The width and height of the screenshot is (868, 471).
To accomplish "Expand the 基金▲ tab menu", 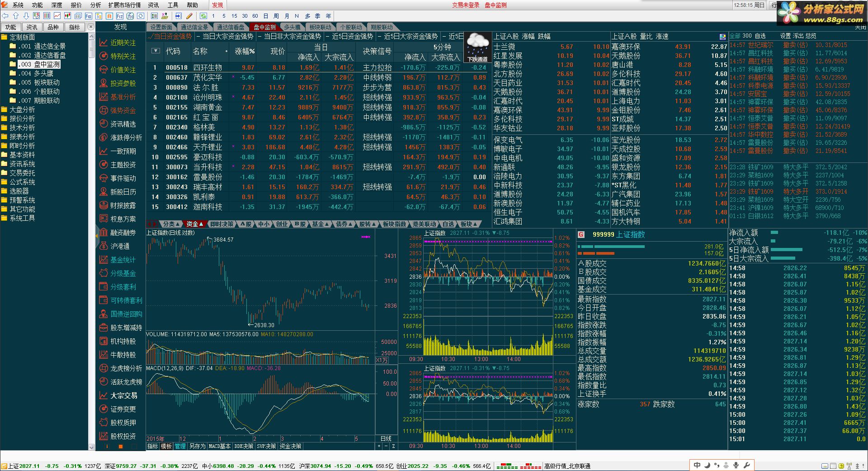I will (320, 224).
